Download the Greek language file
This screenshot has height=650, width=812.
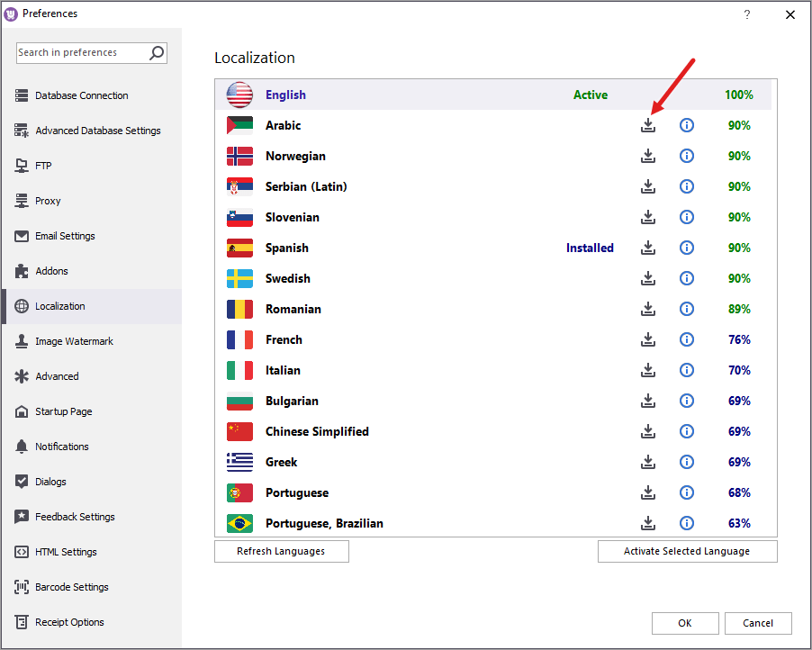(648, 463)
